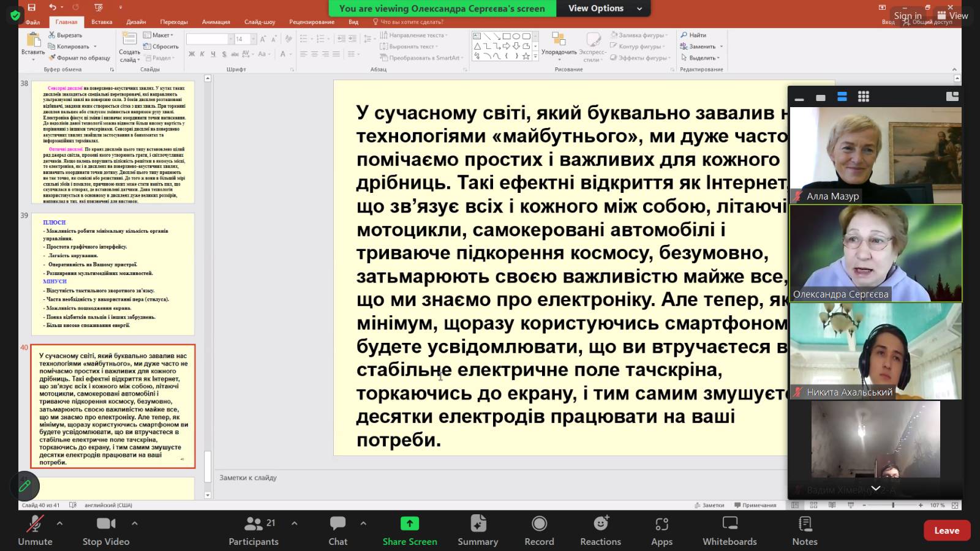Switch video panel to grid view

pyautogui.click(x=864, y=96)
